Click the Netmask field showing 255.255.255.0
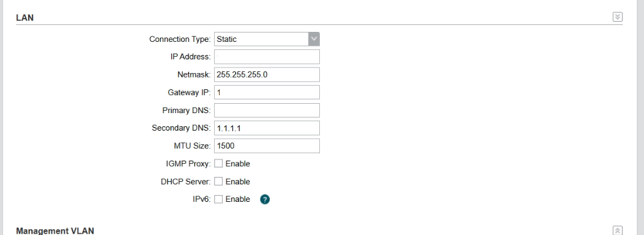The width and height of the screenshot is (644, 235). 267,74
